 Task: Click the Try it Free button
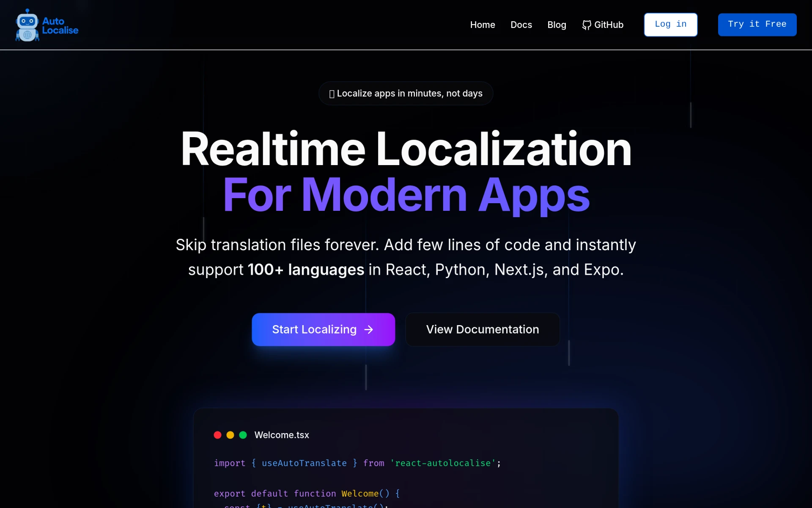pos(757,25)
